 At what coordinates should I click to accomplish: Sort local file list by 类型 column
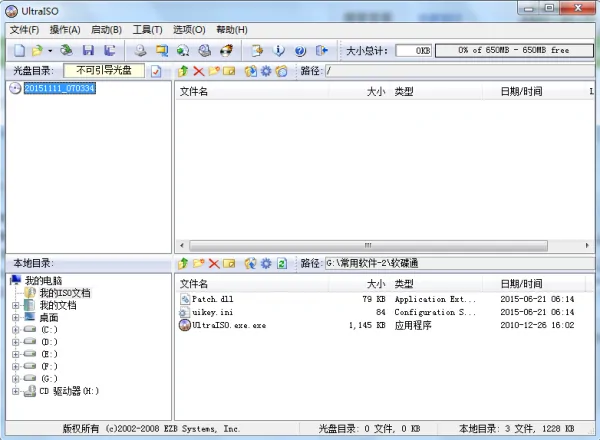click(435, 284)
